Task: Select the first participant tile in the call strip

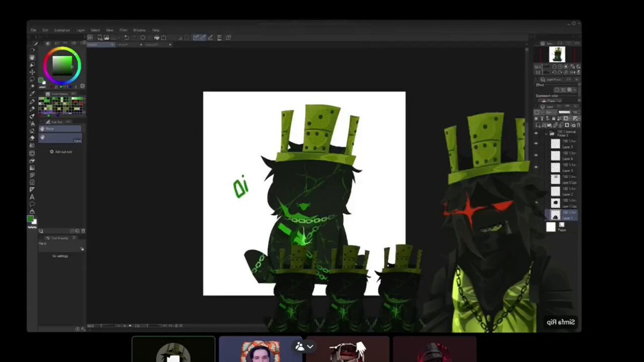Action: pos(173,349)
